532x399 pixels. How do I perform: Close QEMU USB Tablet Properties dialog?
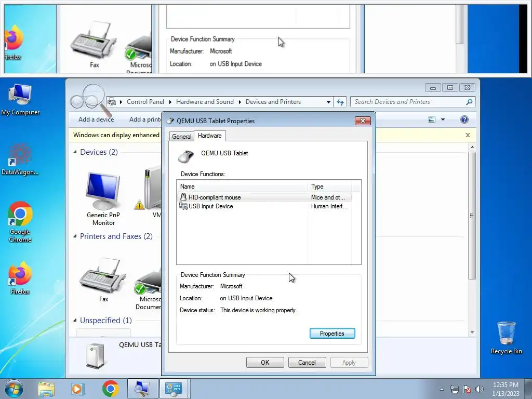[x=363, y=121]
